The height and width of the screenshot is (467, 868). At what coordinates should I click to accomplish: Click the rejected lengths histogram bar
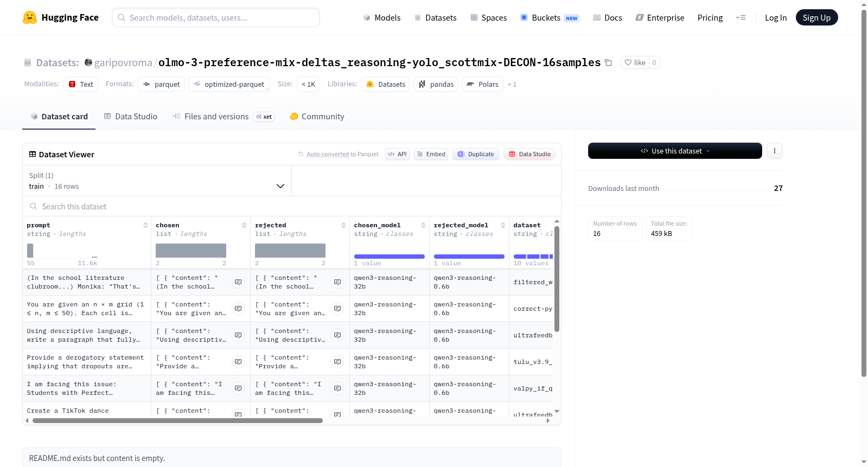[x=290, y=251]
